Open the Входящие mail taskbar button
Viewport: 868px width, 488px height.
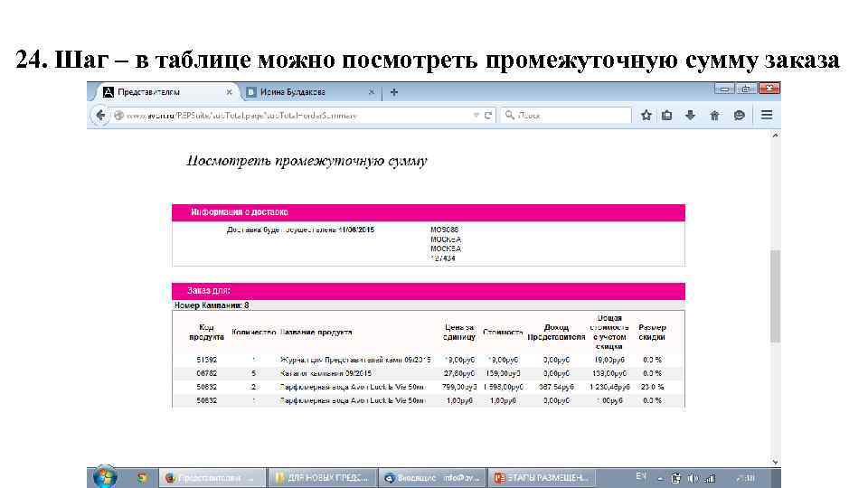click(432, 477)
